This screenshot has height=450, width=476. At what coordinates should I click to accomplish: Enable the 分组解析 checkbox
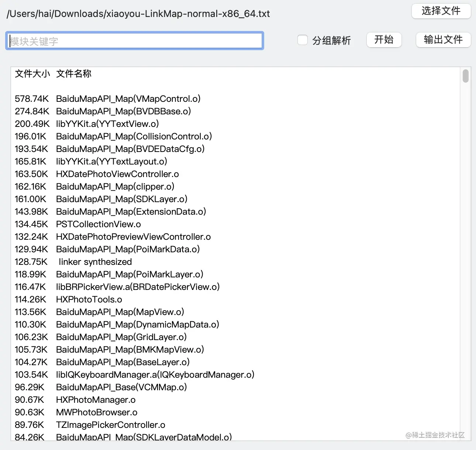[x=303, y=40]
